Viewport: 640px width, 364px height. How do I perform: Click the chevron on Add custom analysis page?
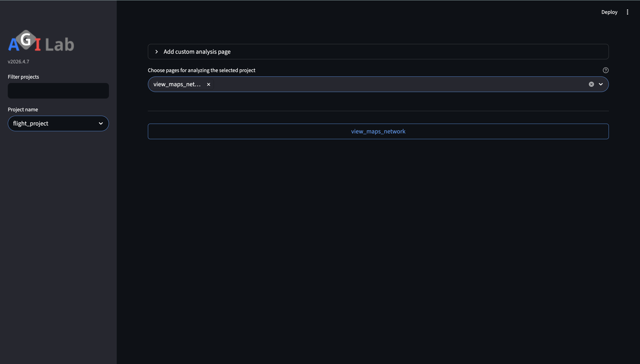[156, 52]
